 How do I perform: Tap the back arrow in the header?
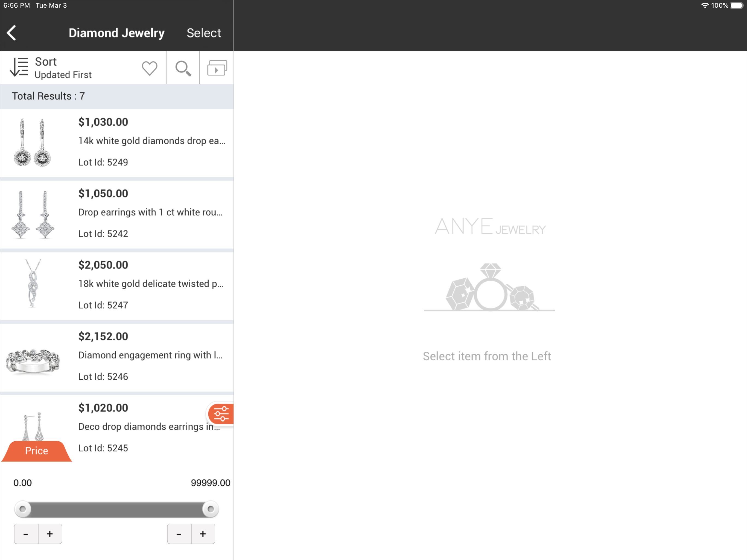tap(11, 33)
